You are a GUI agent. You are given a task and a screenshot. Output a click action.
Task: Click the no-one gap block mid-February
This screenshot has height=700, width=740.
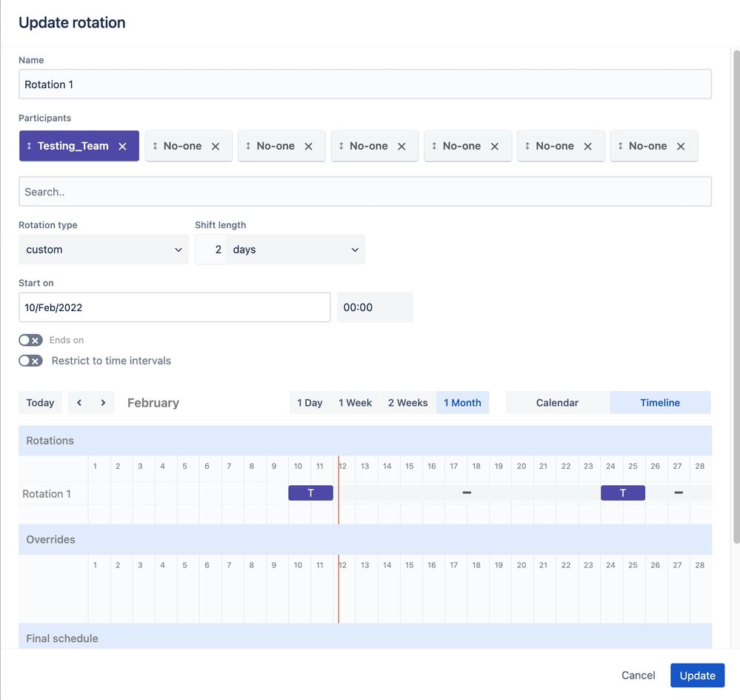(467, 493)
